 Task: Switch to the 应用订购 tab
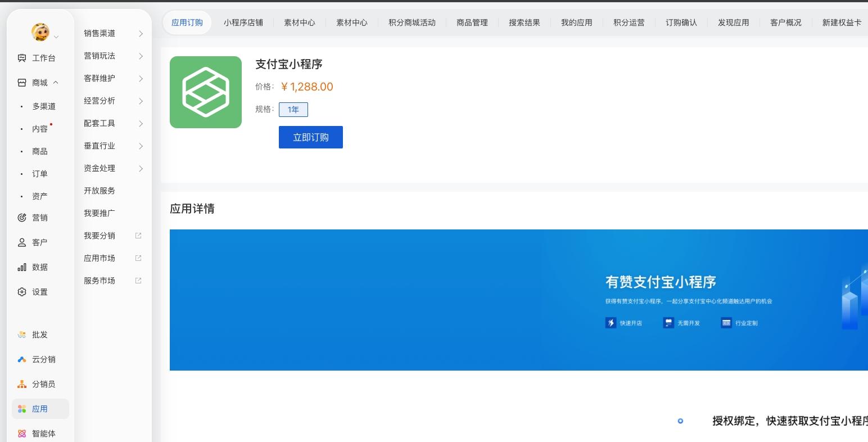(187, 22)
